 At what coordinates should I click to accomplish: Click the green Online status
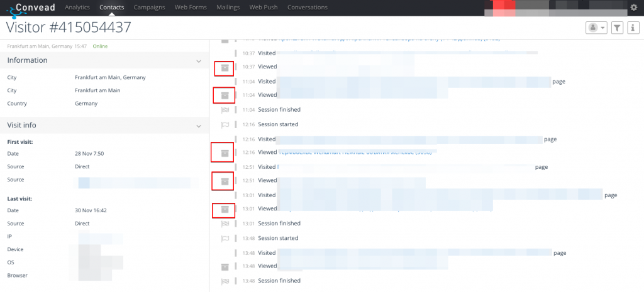[x=100, y=46]
